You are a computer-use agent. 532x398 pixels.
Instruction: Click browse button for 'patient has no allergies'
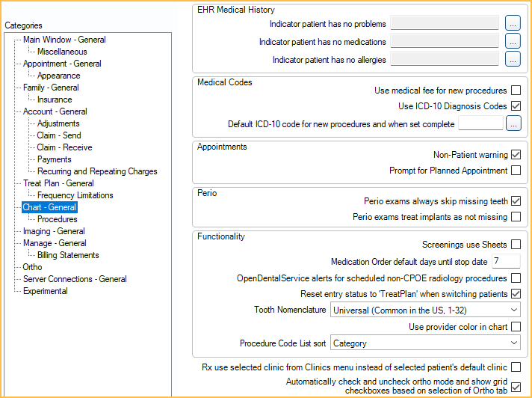(513, 59)
